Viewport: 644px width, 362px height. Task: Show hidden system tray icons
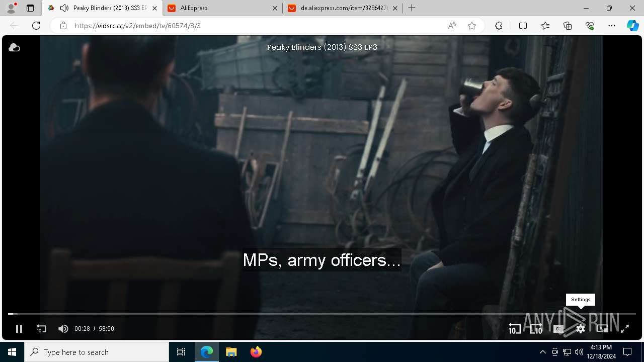click(542, 352)
